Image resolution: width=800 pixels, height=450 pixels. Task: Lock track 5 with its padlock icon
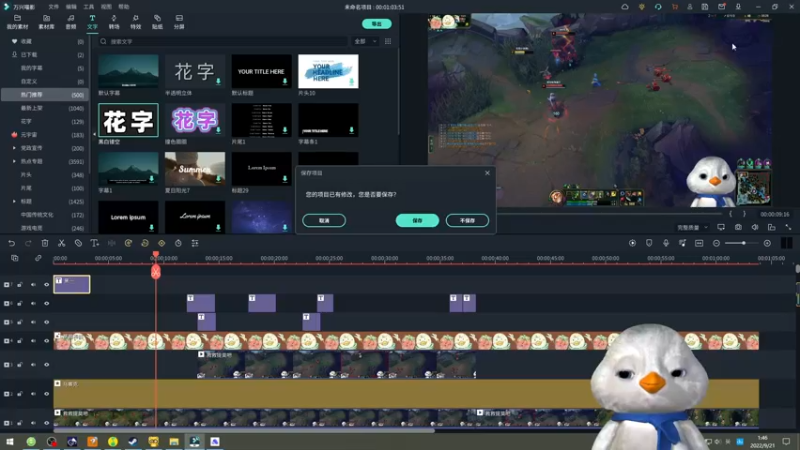(x=20, y=322)
